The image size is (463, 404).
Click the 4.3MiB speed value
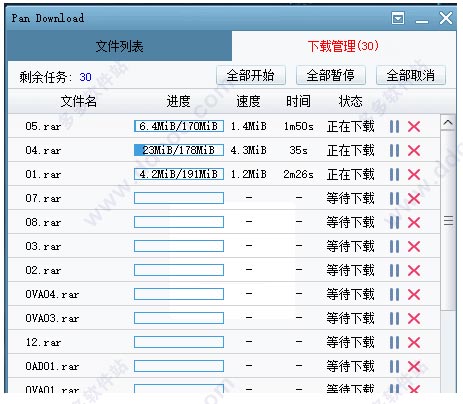pyautogui.click(x=249, y=150)
